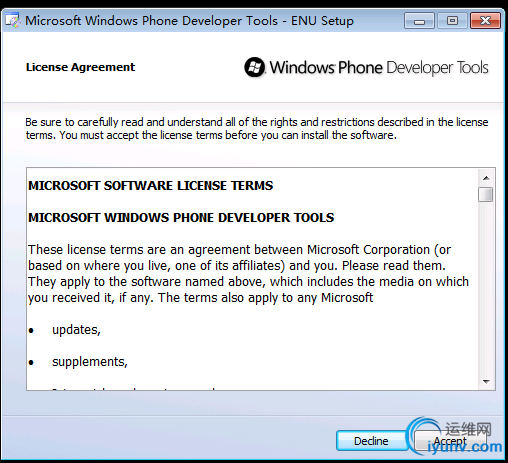The image size is (508, 463).
Task: Maximize the setup window
Action: click(x=452, y=21)
